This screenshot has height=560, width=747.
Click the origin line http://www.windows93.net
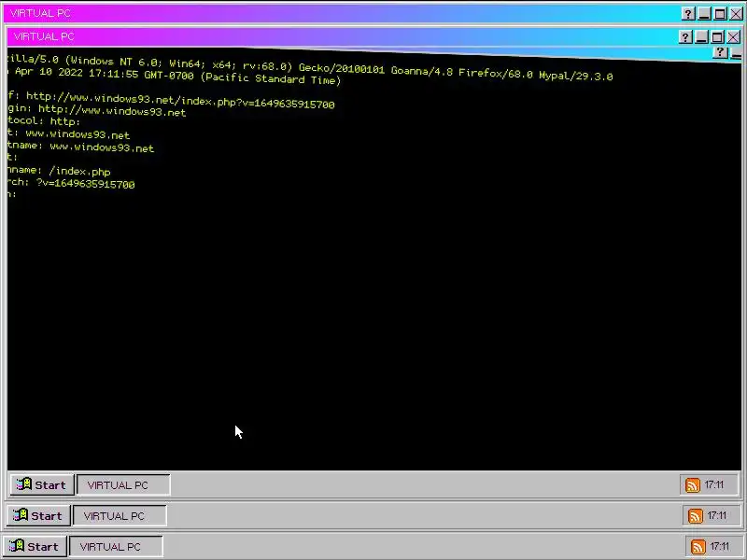[x=97, y=110]
